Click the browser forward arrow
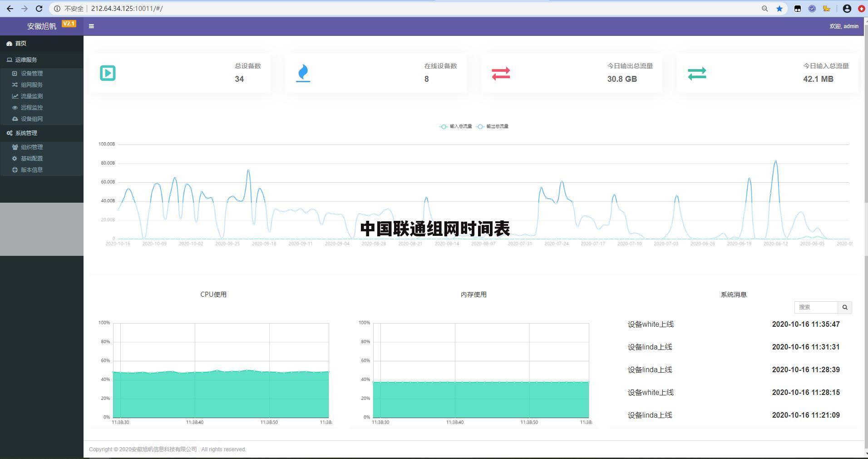Image resolution: width=868 pixels, height=459 pixels. tap(25, 9)
